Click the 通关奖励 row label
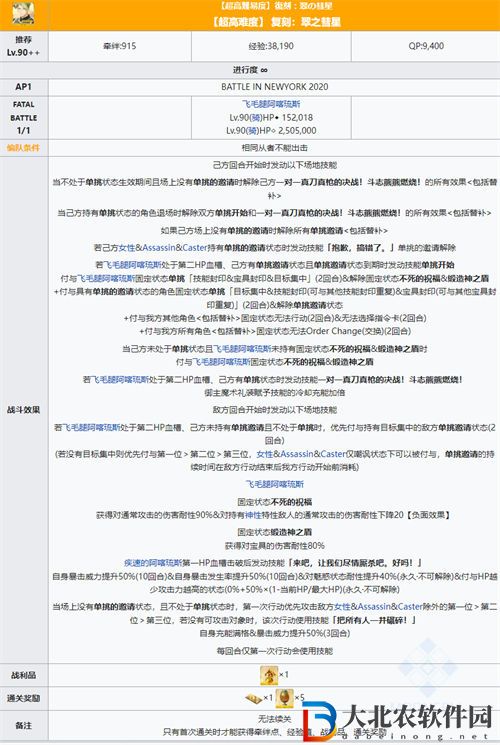 pos(23,698)
